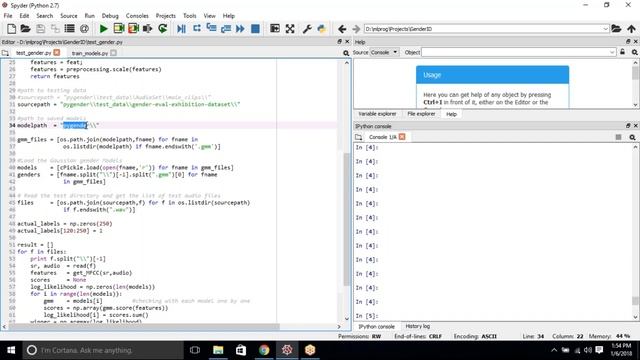
Task: Click the editor horizontal scrollbar
Action: point(144,327)
